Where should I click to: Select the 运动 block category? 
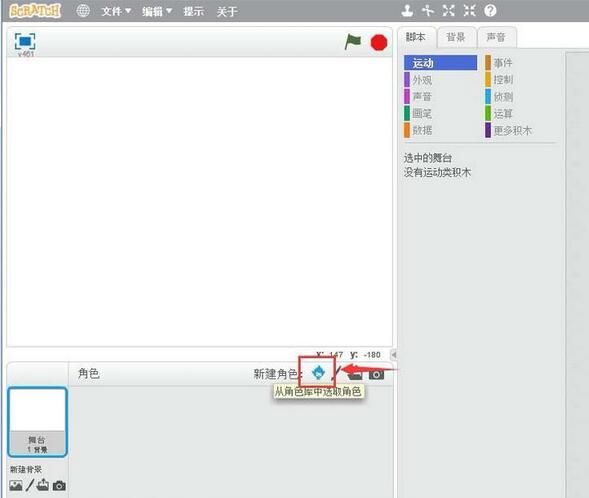[x=440, y=63]
